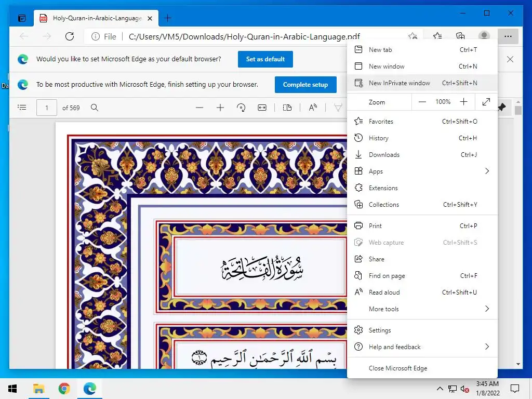Screen dimensions: 532x399
Task: Select Share from the menu
Action: (422, 259)
